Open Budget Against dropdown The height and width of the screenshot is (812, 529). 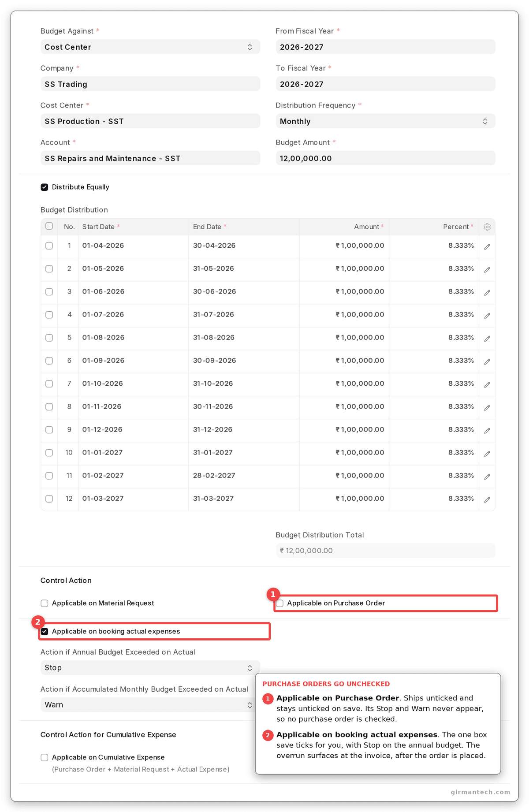coord(150,47)
